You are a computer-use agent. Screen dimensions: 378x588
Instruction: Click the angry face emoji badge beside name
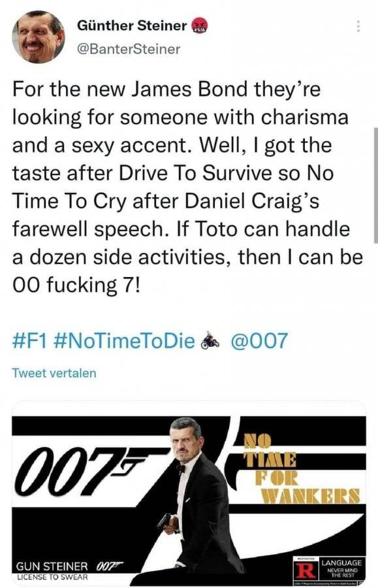(x=199, y=26)
